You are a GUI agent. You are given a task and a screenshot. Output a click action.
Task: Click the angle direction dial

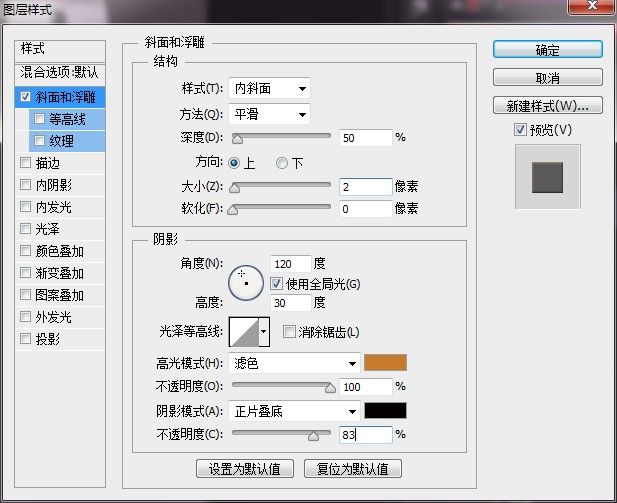pyautogui.click(x=246, y=283)
